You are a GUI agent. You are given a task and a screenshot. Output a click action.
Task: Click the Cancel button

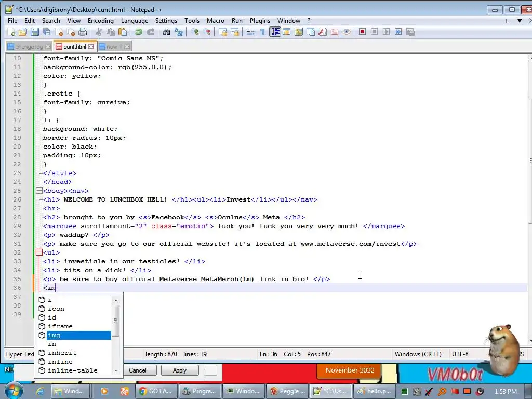point(137,370)
